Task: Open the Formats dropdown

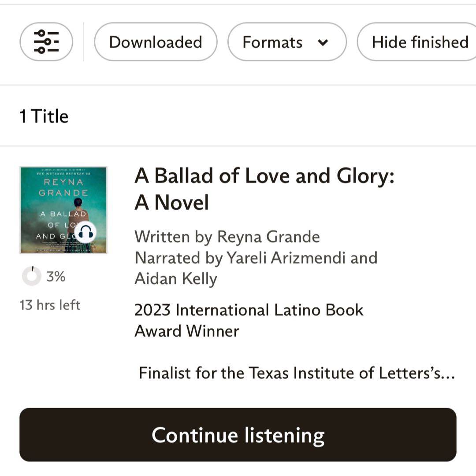Action: click(272, 42)
